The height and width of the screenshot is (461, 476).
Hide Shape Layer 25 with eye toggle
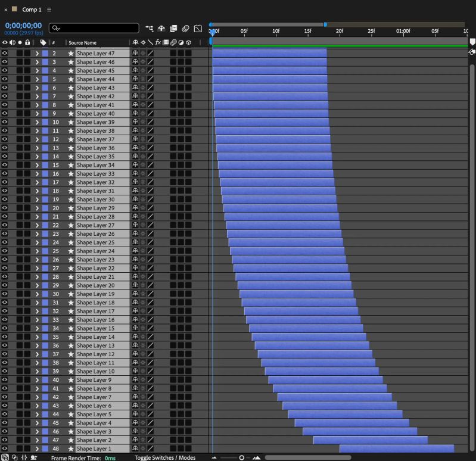(x=5, y=242)
